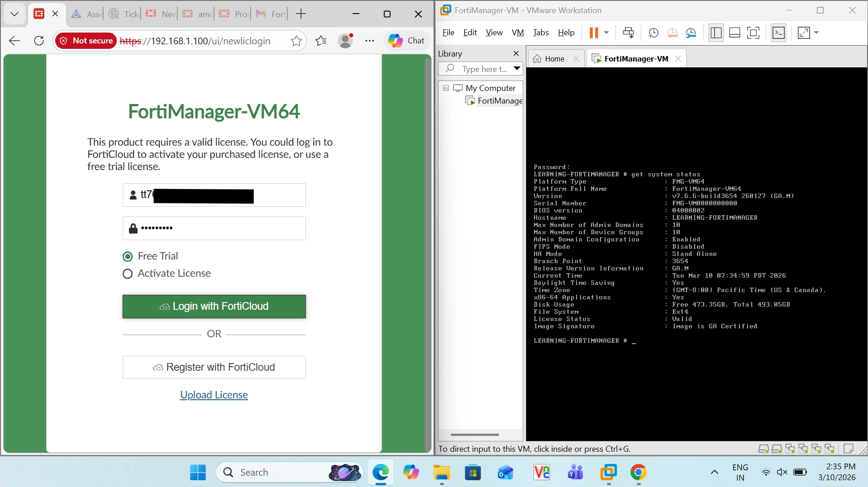
Task: Click the library horizontal scrollbar
Action: [475, 435]
